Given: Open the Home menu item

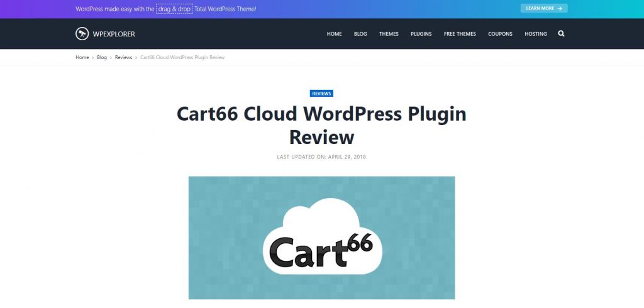Looking at the screenshot, I should [x=334, y=34].
